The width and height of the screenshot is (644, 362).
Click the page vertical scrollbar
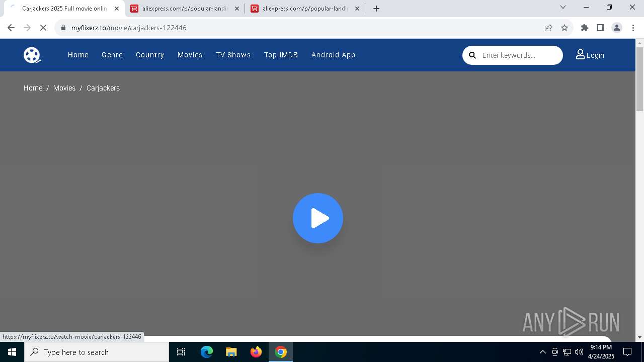pyautogui.click(x=639, y=79)
